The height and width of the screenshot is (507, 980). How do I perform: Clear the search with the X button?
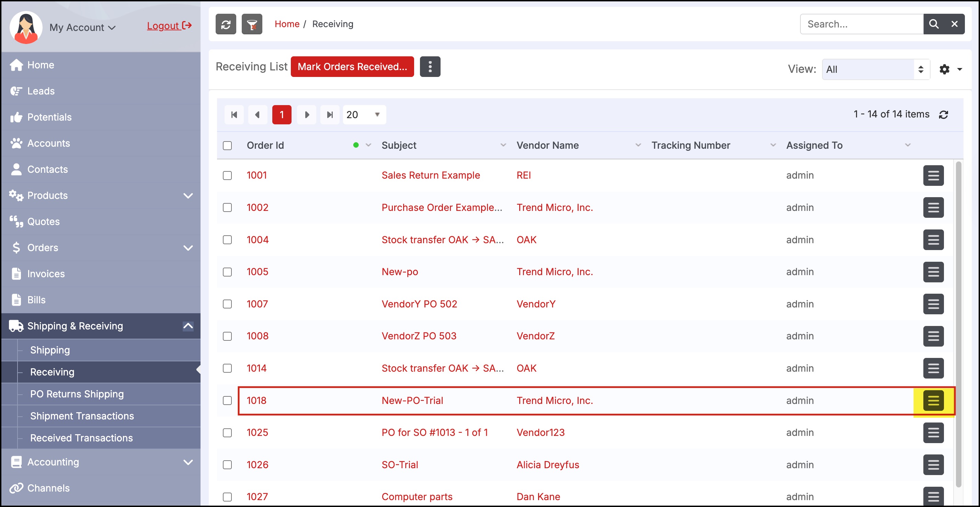pyautogui.click(x=955, y=24)
